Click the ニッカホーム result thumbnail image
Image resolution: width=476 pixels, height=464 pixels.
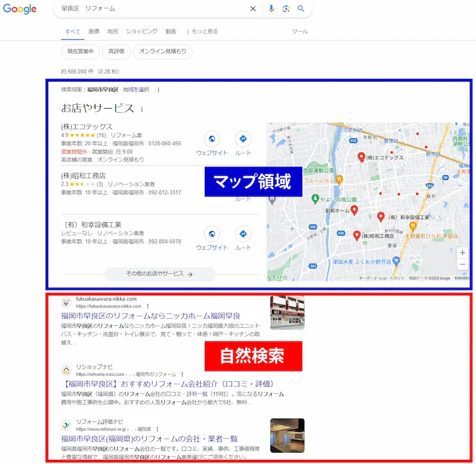pos(287,313)
